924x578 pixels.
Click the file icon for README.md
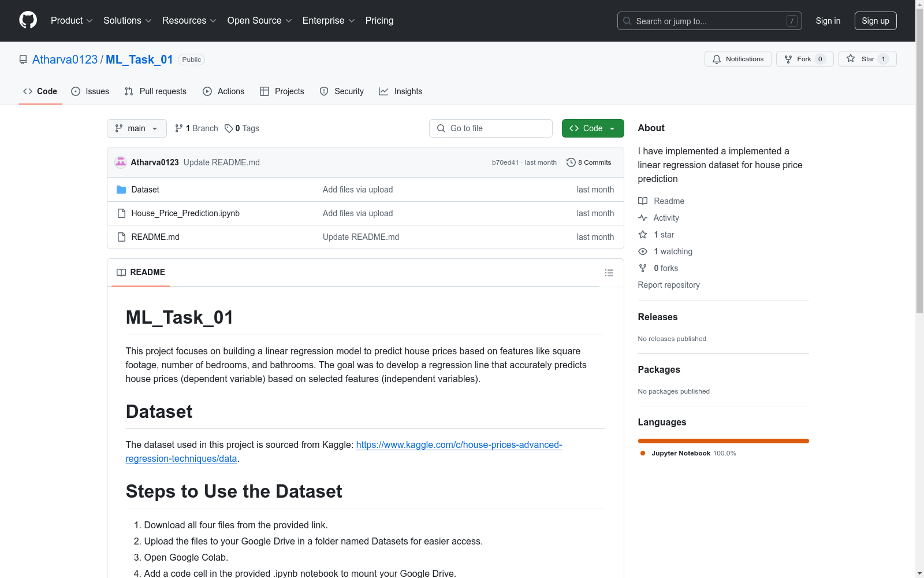121,237
